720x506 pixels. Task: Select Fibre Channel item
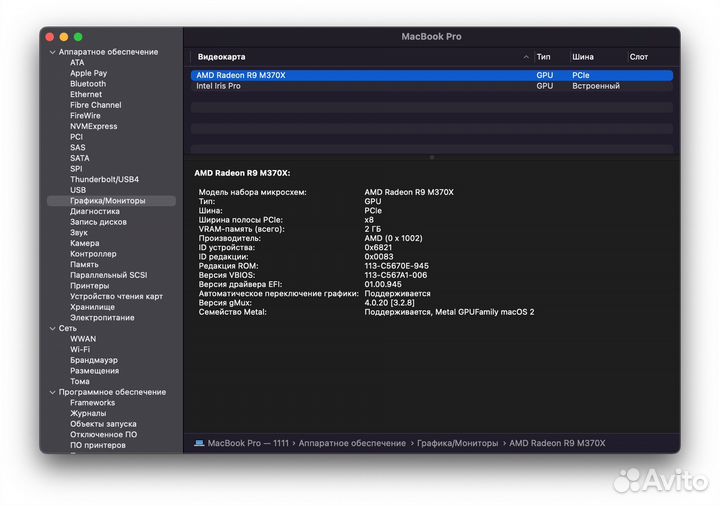pos(96,105)
